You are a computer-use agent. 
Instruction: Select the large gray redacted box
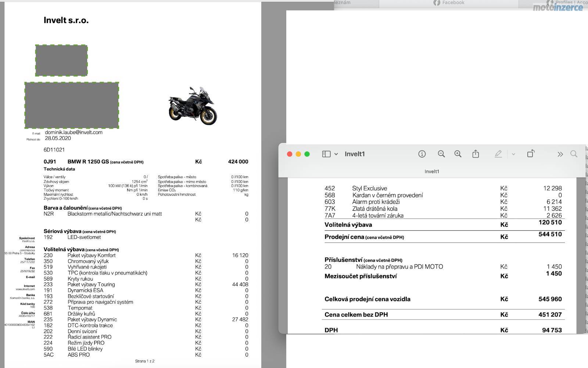point(72,105)
